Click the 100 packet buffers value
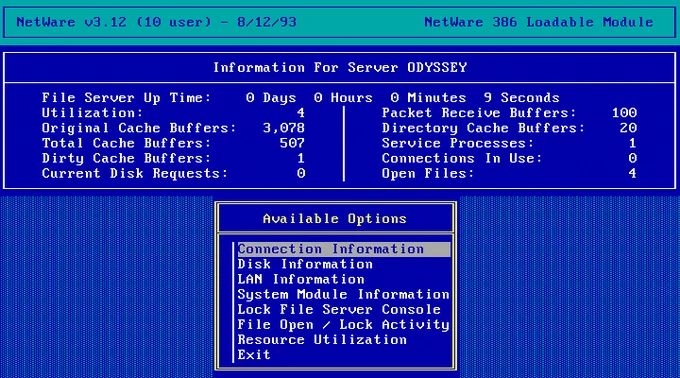Image resolution: width=680 pixels, height=378 pixels. [624, 113]
